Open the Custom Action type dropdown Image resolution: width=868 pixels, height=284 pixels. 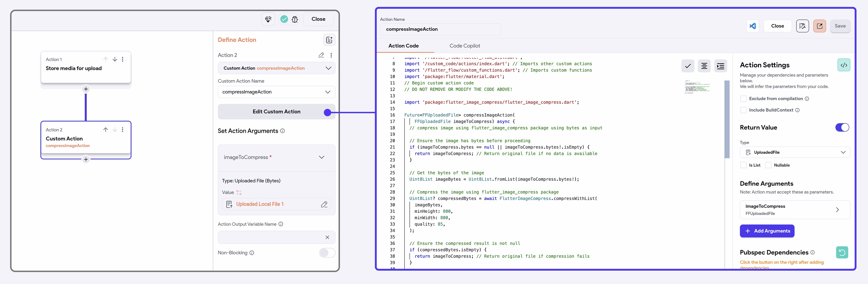(276, 68)
